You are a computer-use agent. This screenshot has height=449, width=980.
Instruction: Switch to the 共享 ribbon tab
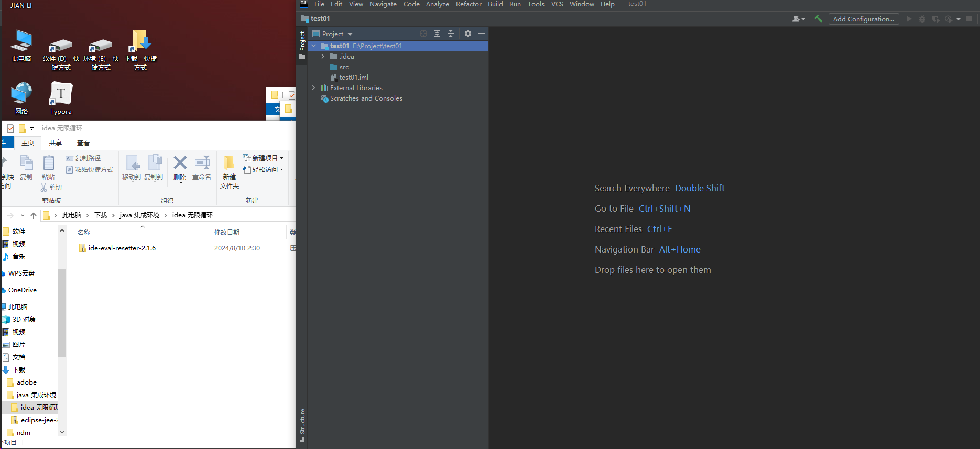coord(56,143)
